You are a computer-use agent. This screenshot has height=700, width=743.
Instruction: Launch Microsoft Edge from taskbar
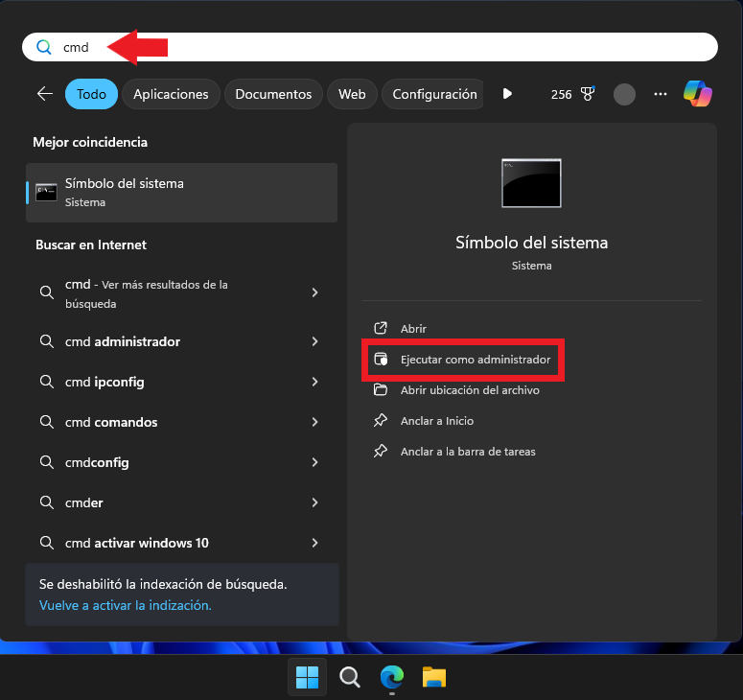[392, 677]
